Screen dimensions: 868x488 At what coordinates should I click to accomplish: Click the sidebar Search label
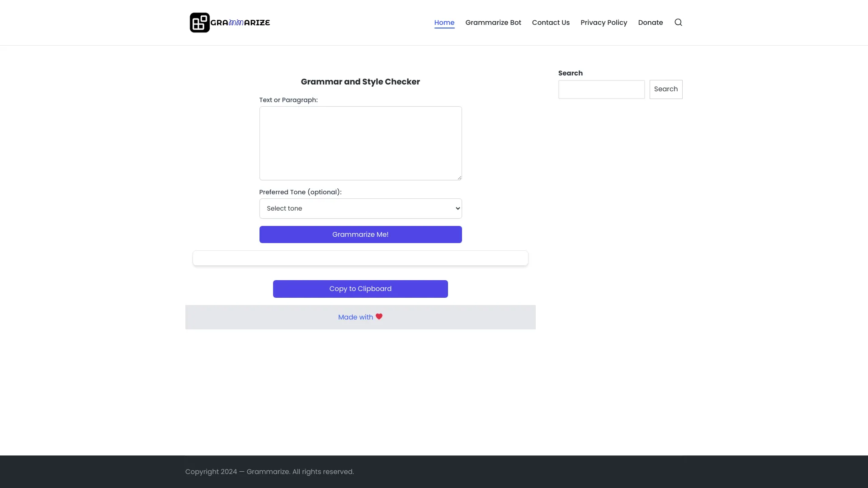click(571, 73)
